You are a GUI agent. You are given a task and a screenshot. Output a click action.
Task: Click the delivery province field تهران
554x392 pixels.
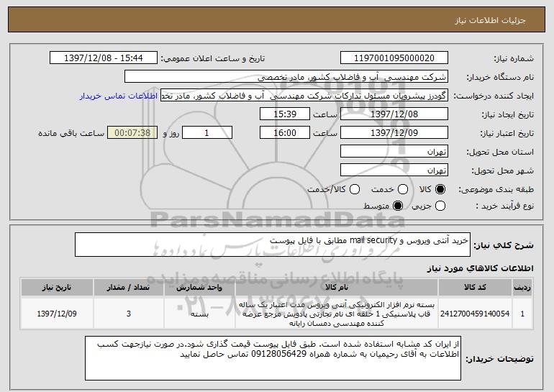click(394, 152)
